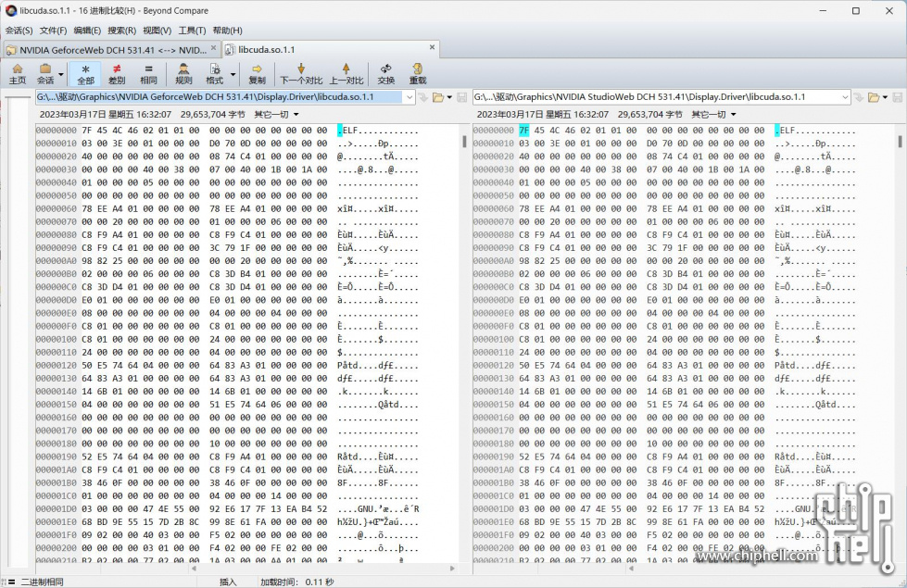Click .ELF ASCII text in left pane
Screen dimensions: 907x588
tap(349, 131)
